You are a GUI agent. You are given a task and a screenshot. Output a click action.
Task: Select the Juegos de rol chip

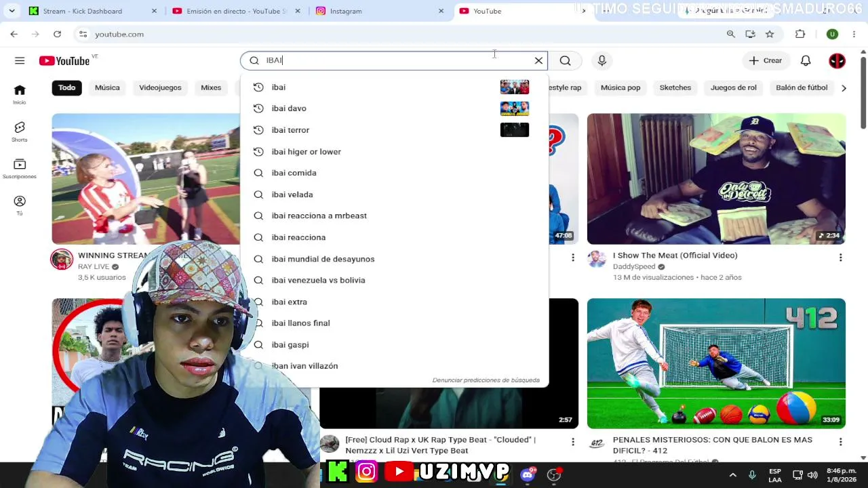click(734, 87)
